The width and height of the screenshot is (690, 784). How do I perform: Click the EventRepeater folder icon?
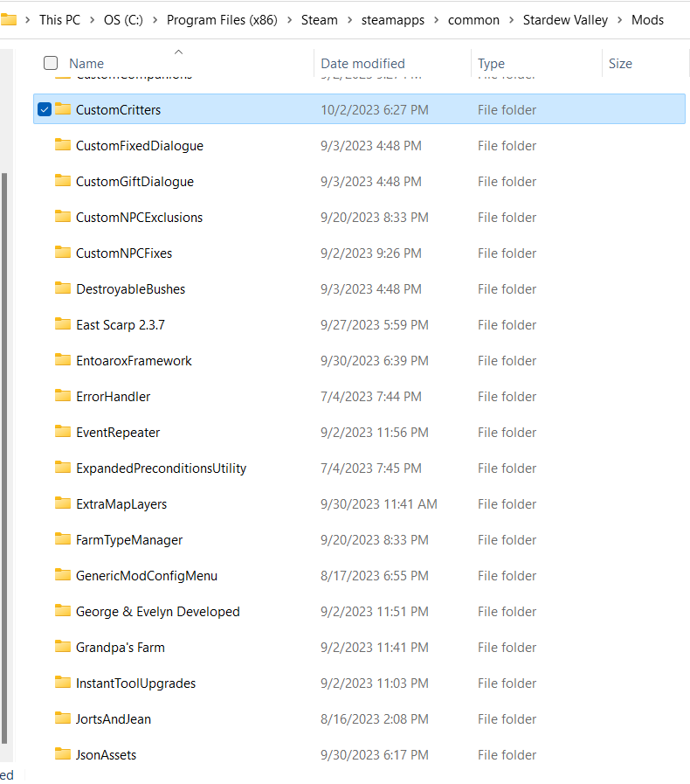point(62,432)
